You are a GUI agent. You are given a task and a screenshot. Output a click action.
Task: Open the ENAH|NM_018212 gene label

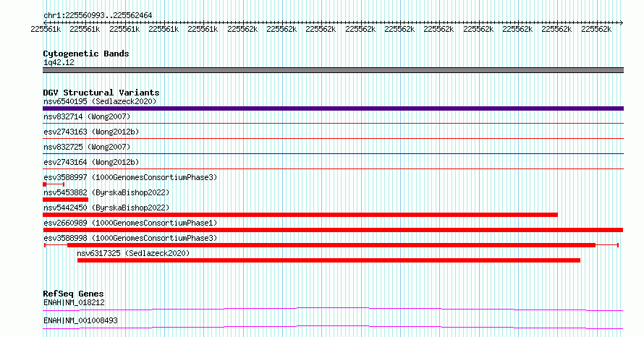click(x=74, y=302)
